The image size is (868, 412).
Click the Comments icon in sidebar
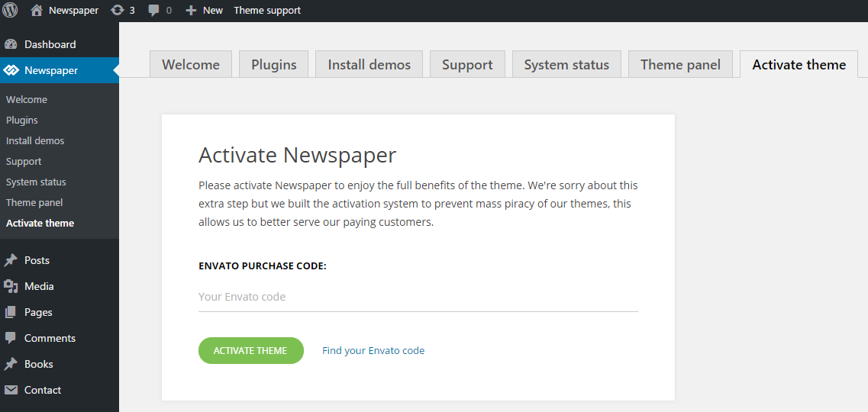point(11,338)
